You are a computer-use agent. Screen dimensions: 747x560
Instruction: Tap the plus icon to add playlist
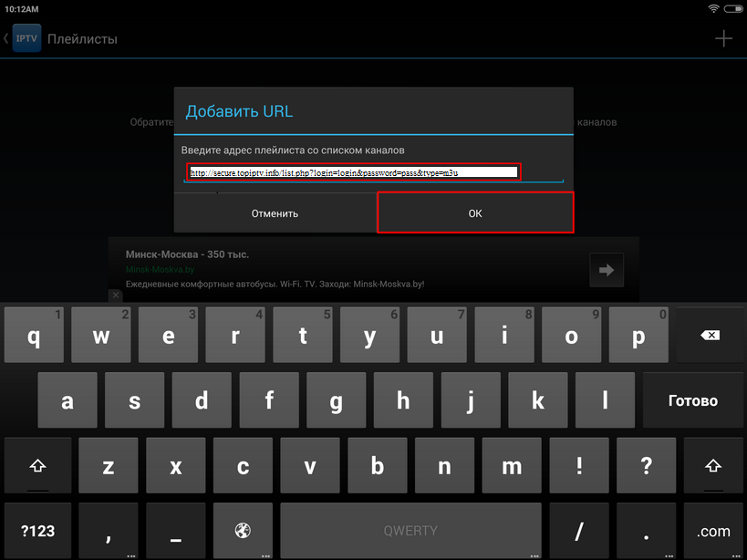723,38
